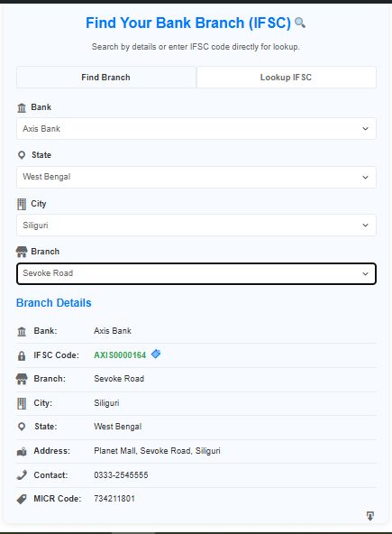Click the location pin icon next to State label

[22, 155]
